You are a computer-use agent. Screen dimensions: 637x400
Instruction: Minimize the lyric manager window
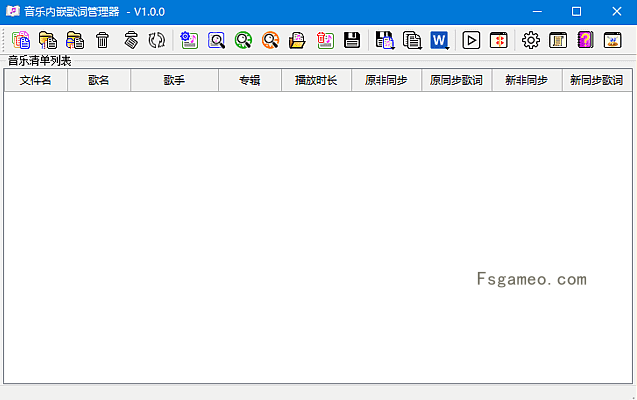click(537, 11)
